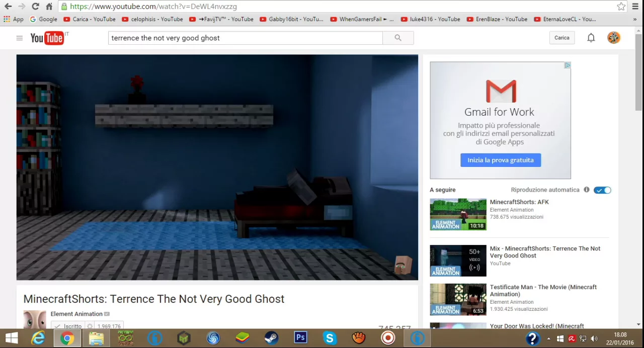Open the ErenBlaze - YouTube bookmark
Image resolution: width=644 pixels, height=348 pixels.
coord(497,19)
